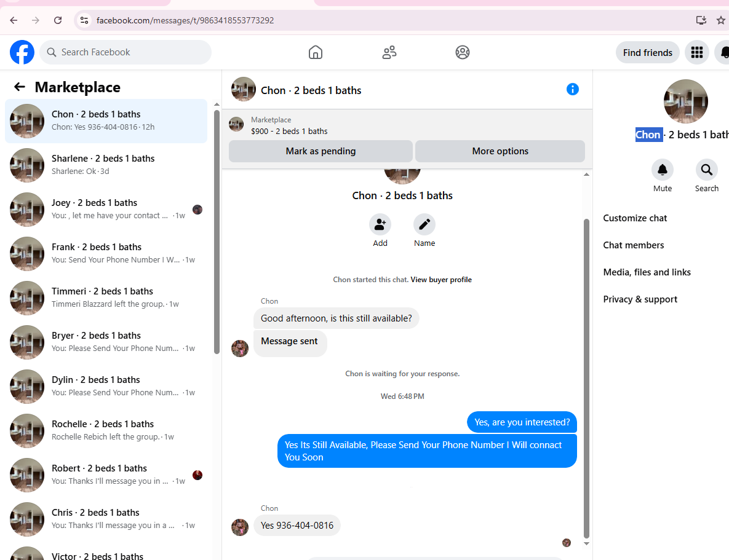Click Find friends button
This screenshot has height=560, width=729.
[647, 52]
